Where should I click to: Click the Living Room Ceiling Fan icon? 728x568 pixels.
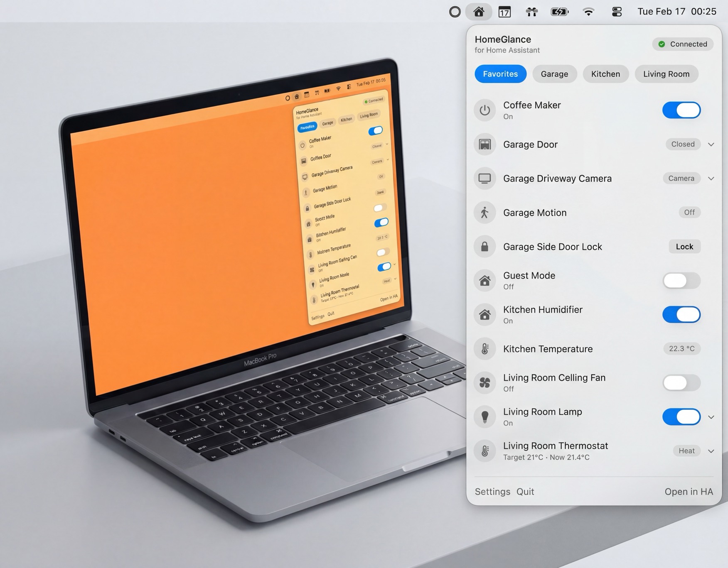(x=485, y=382)
